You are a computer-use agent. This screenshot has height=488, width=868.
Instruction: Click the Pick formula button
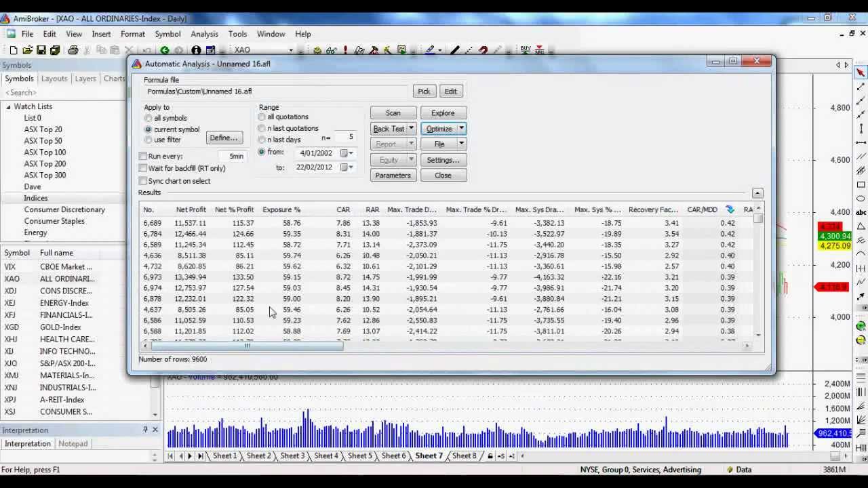[424, 91]
